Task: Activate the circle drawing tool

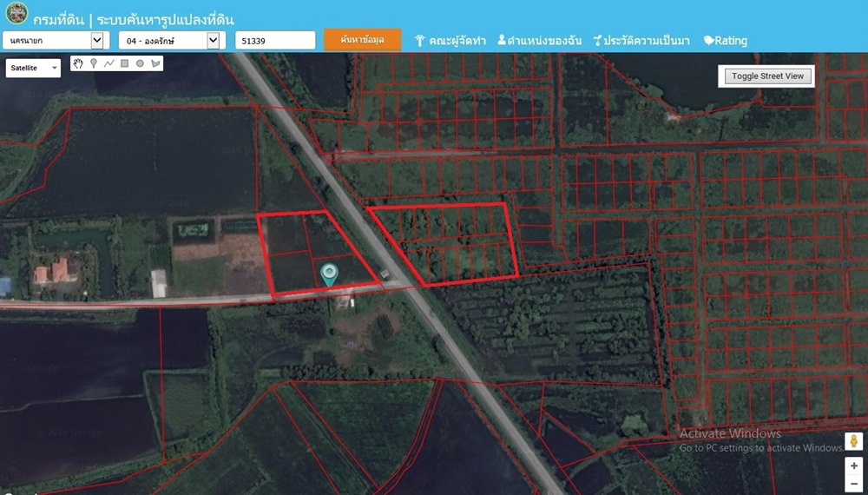Action: [x=140, y=63]
